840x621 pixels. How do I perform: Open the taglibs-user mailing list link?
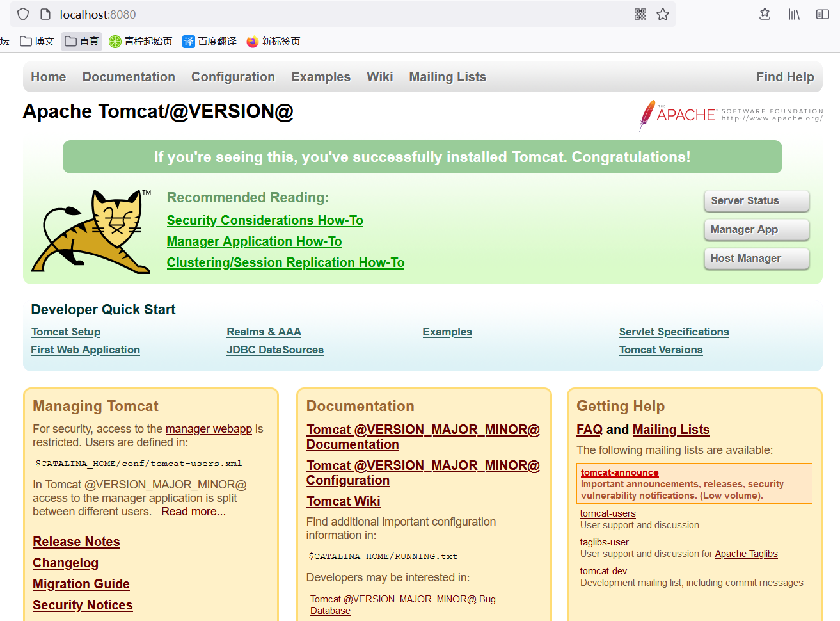tap(605, 542)
